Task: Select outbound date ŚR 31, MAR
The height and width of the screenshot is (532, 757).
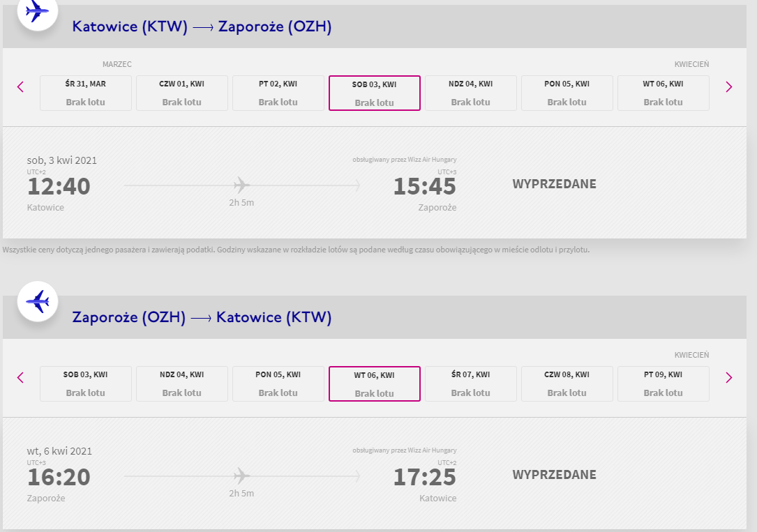Action: (85, 93)
